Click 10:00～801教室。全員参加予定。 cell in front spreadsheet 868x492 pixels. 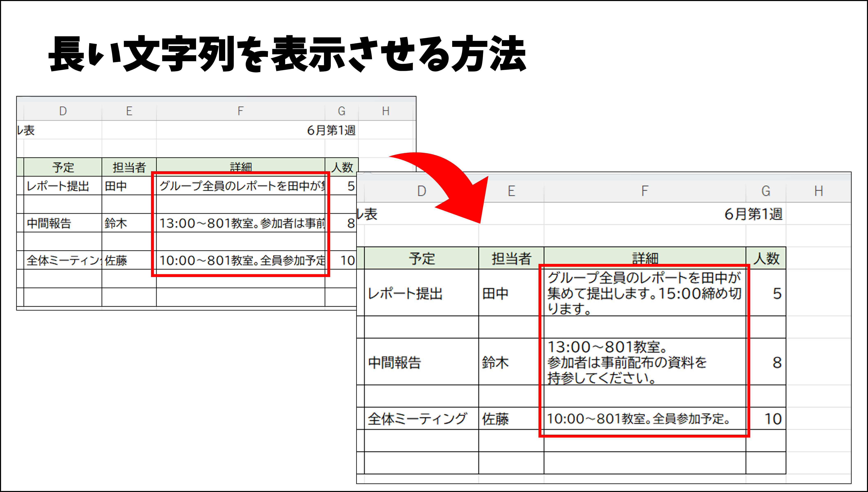coord(645,418)
